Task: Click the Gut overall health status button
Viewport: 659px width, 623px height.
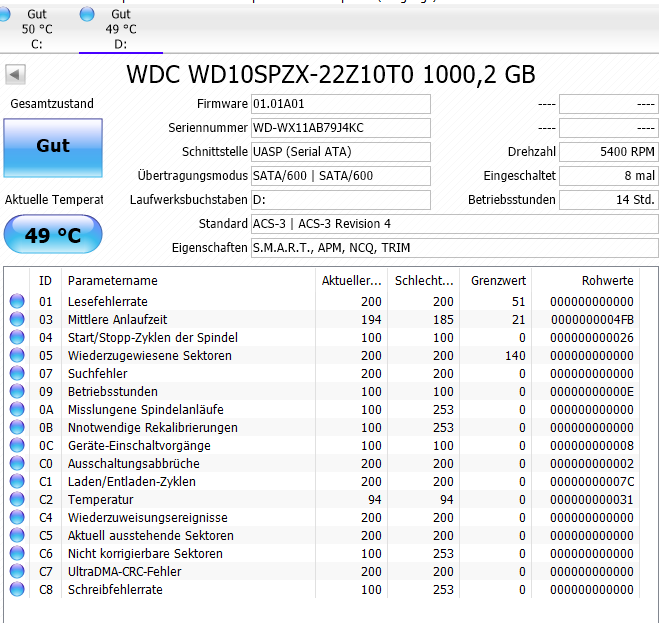Action: point(53,148)
